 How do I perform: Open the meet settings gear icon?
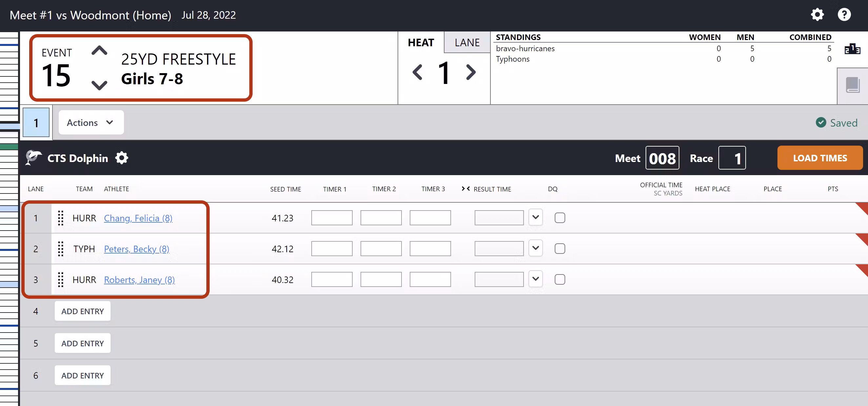pyautogui.click(x=817, y=15)
